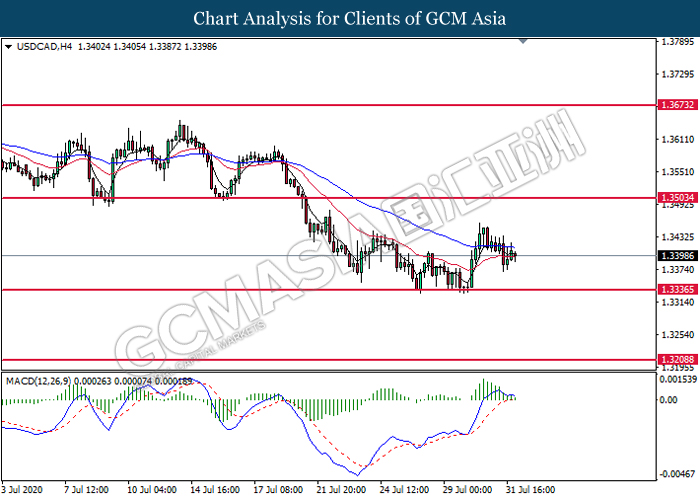
Task: Click the 31 Jul 16:00 time label
Action: coord(531,490)
